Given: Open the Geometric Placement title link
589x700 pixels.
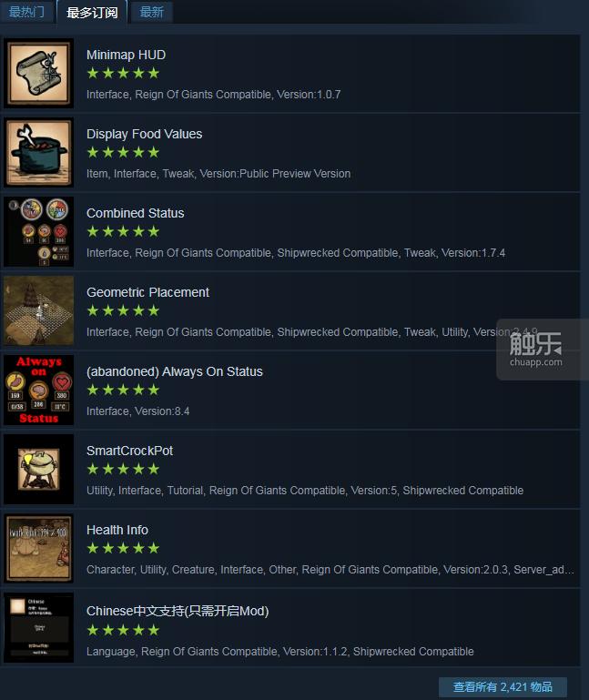Looking at the screenshot, I should [147, 292].
